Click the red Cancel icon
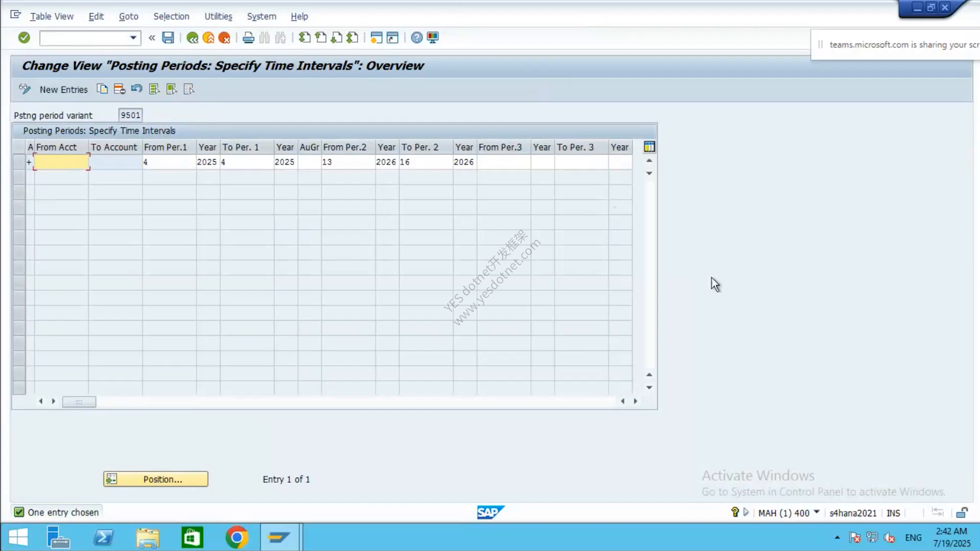The width and height of the screenshot is (980, 551). click(x=224, y=38)
